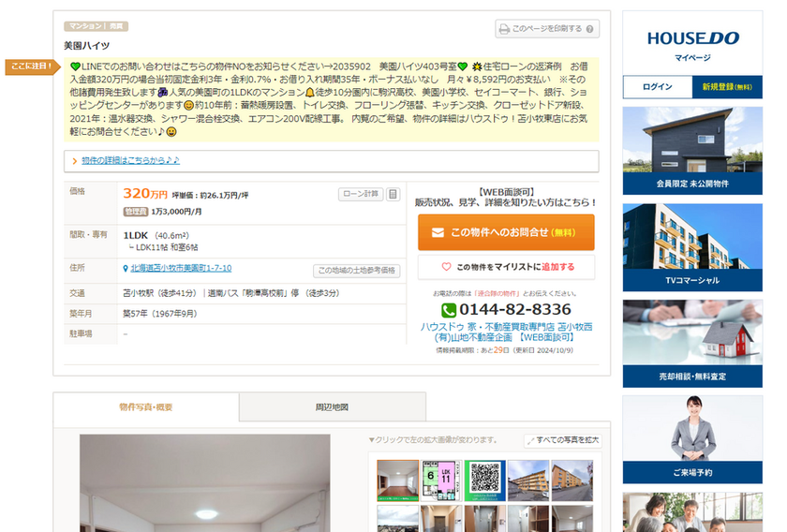Click the green phone icon
787x532 pixels.
pyautogui.click(x=448, y=310)
